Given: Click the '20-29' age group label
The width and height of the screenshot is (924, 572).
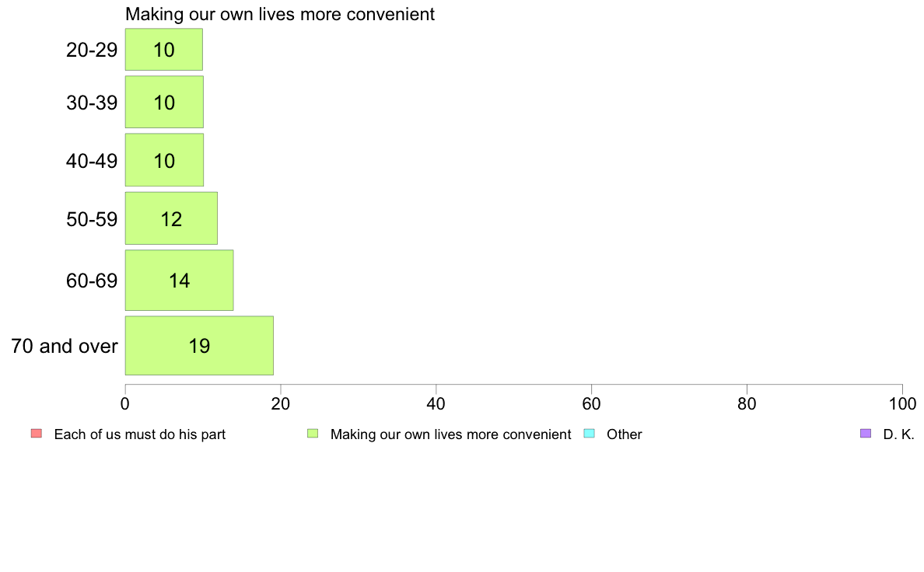Looking at the screenshot, I should coord(91,50).
